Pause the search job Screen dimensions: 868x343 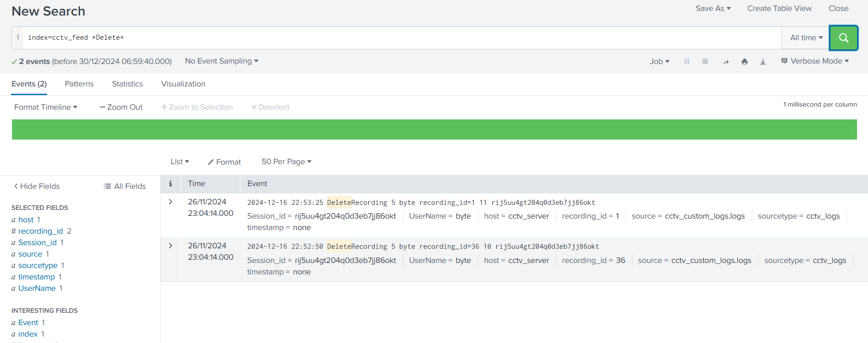click(x=686, y=61)
